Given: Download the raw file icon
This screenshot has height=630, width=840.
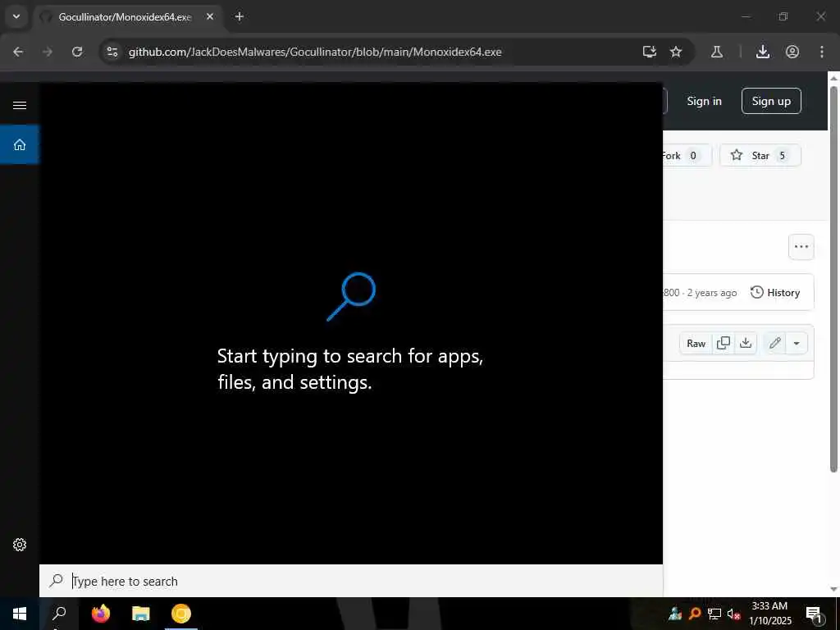Looking at the screenshot, I should 746,344.
